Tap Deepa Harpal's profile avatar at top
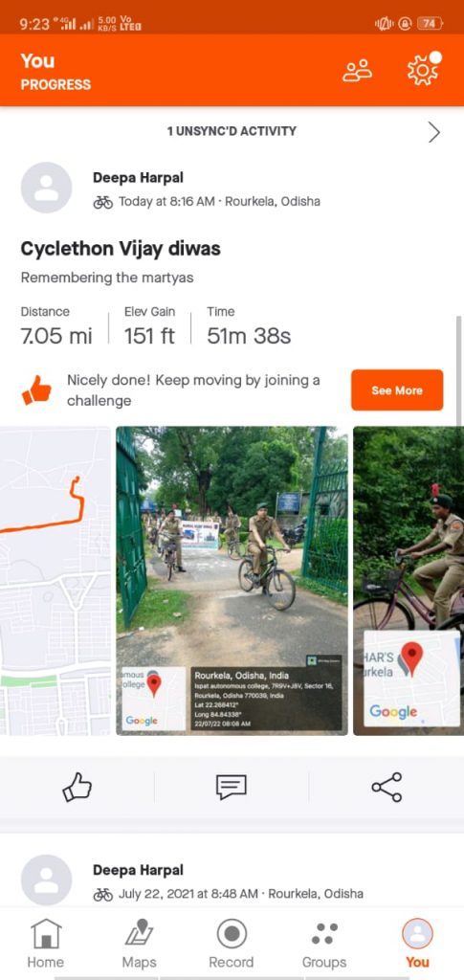The image size is (464, 980). 46,188
